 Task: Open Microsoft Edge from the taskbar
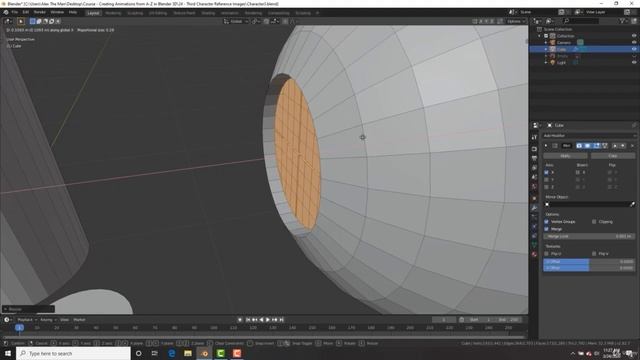171,353
